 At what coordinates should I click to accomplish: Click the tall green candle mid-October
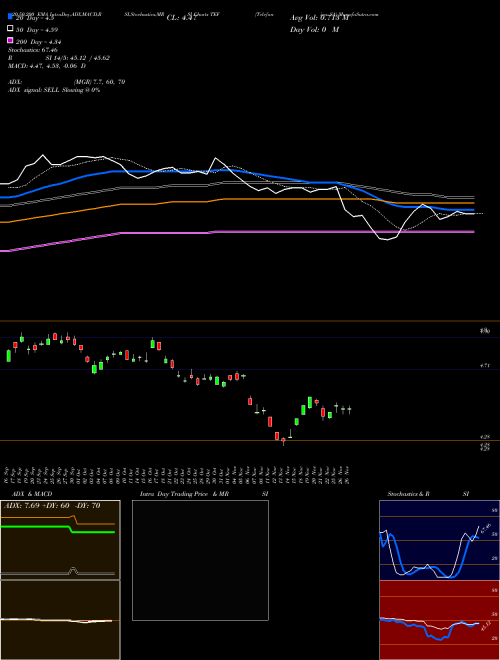click(x=153, y=343)
